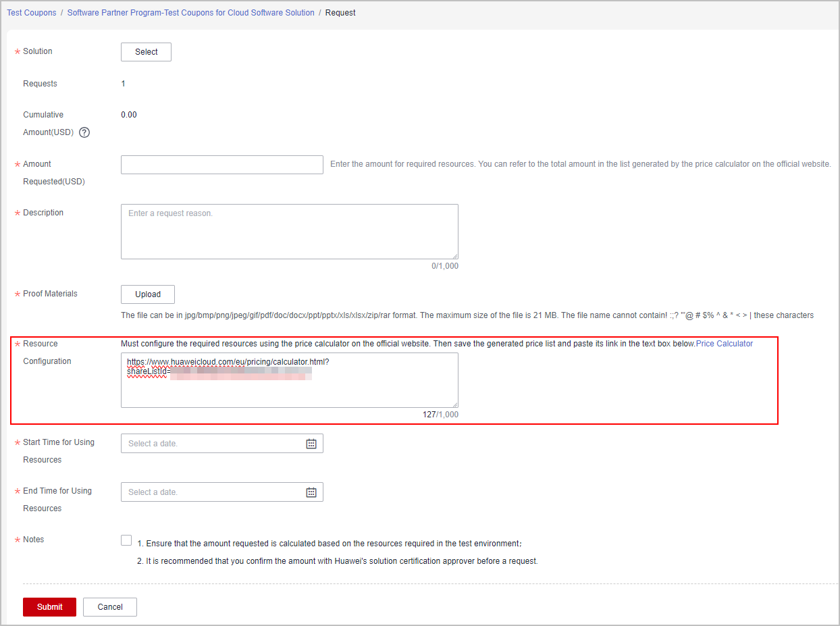The image size is (840, 626).
Task: Open End Time date picker field
Action: [x=222, y=492]
